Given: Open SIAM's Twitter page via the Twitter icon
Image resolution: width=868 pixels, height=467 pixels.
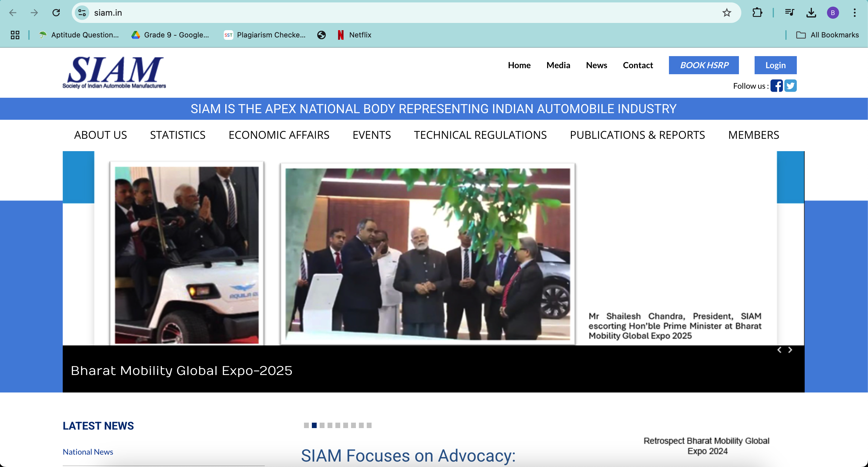Looking at the screenshot, I should pos(790,86).
